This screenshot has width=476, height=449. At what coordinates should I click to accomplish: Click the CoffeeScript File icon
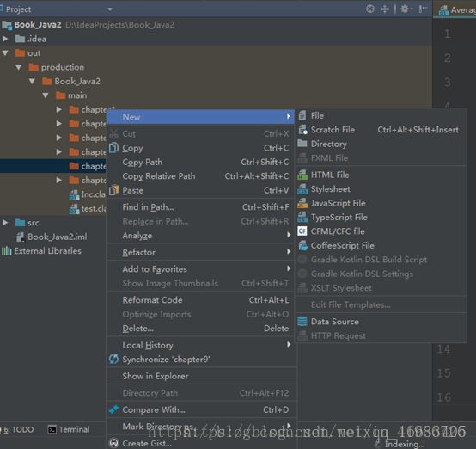coord(302,245)
